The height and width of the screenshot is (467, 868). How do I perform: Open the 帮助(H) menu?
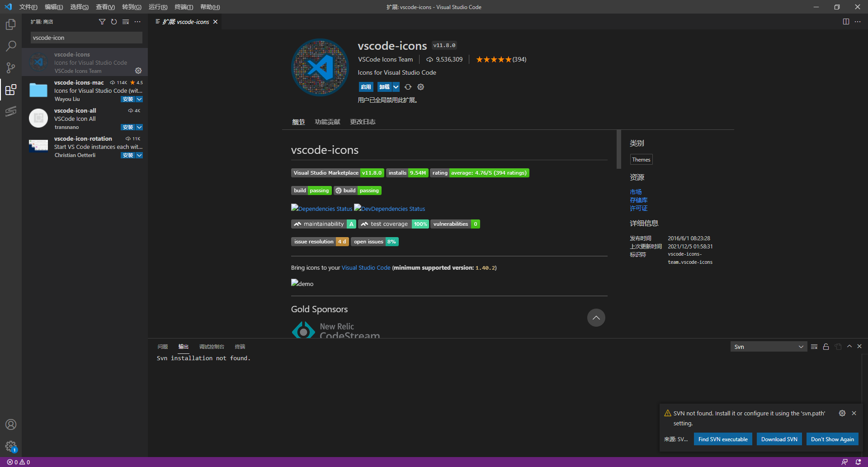pos(210,7)
